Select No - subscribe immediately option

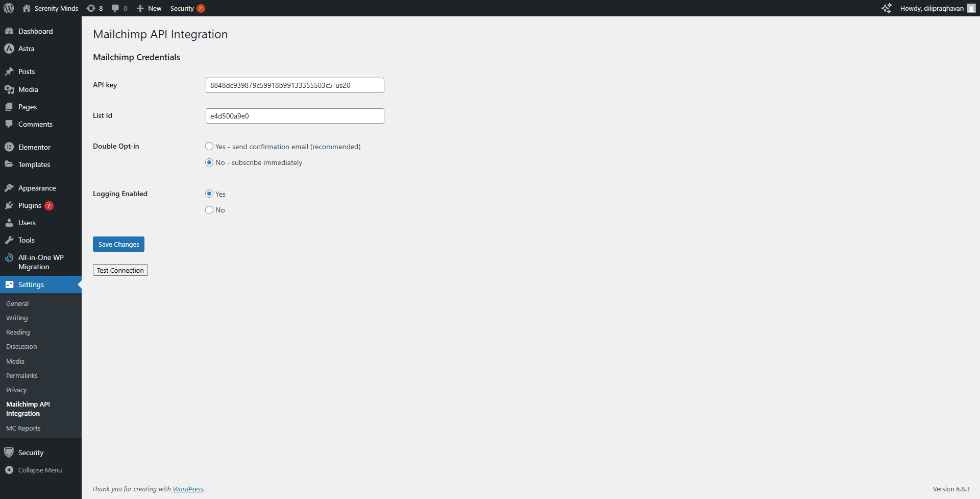[x=209, y=162]
